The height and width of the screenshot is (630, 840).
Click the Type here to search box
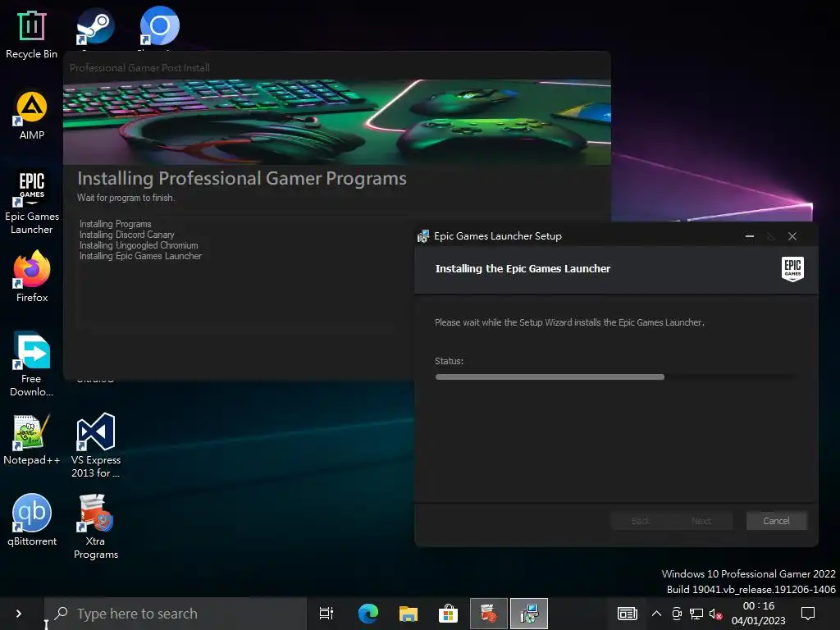click(x=176, y=614)
